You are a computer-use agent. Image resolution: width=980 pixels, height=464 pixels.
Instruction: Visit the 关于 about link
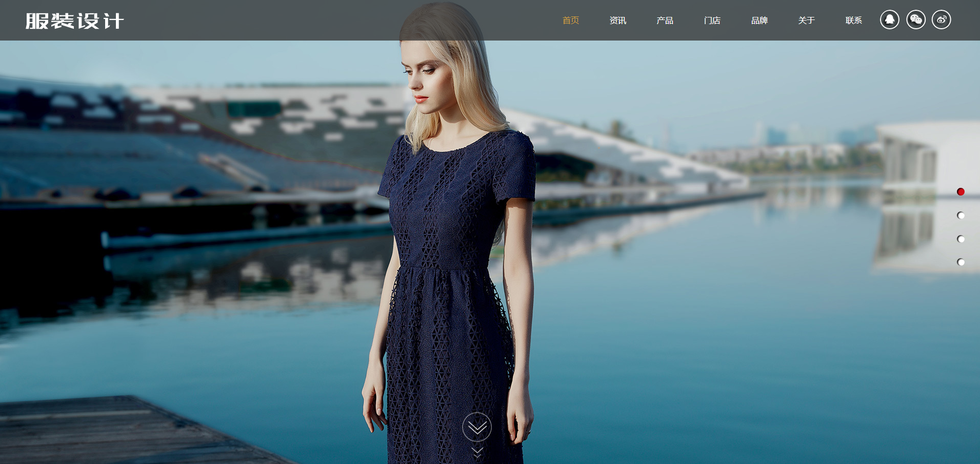coord(806,21)
